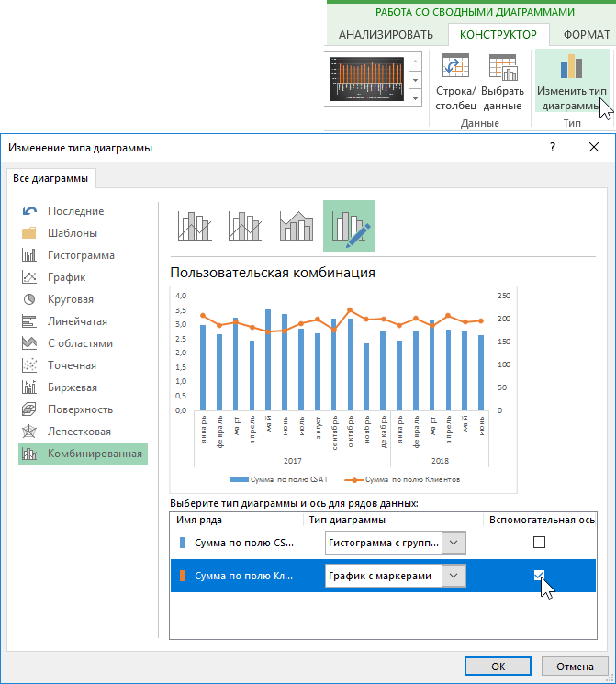
Task: Open the График с маркерами dropdown
Action: coord(454,576)
